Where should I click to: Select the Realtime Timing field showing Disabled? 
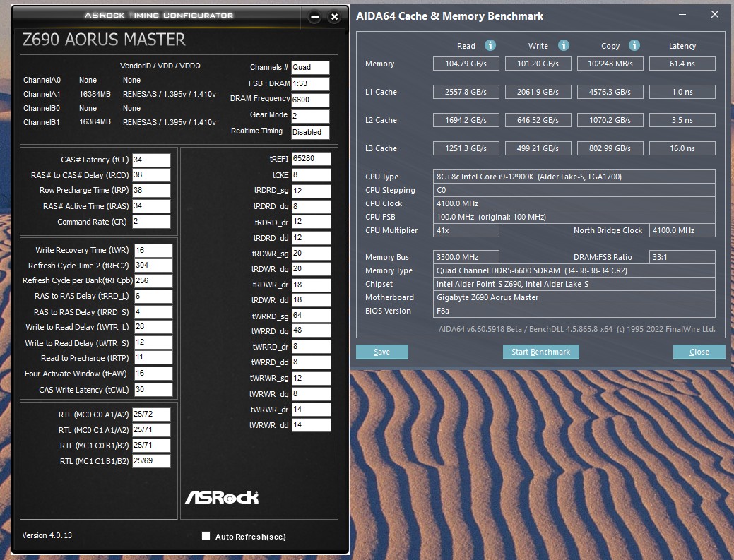(x=310, y=132)
